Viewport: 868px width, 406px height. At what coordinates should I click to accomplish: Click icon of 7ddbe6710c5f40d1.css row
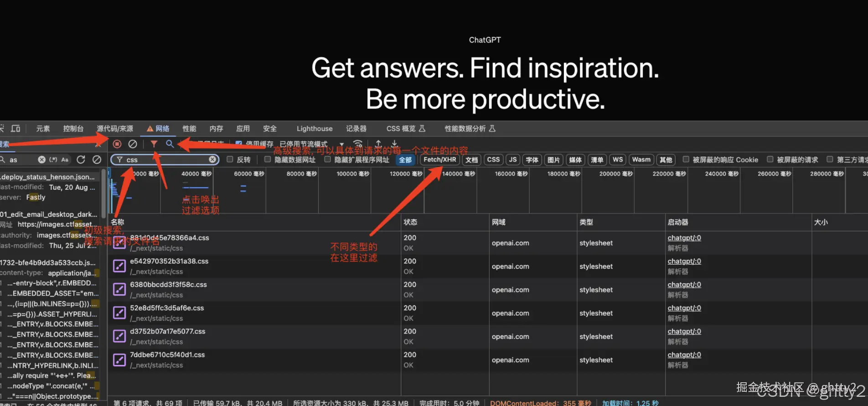(x=119, y=359)
